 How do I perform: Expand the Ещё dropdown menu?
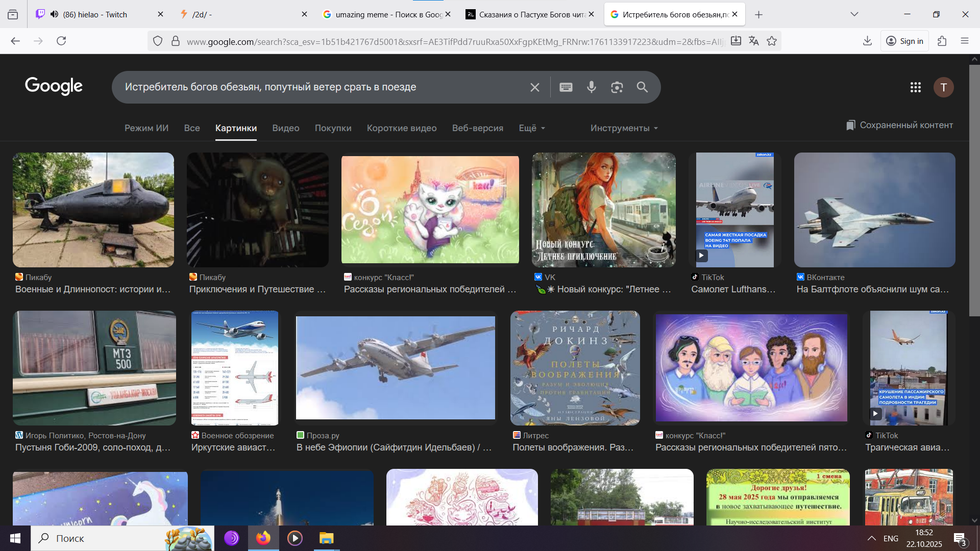[x=532, y=128]
